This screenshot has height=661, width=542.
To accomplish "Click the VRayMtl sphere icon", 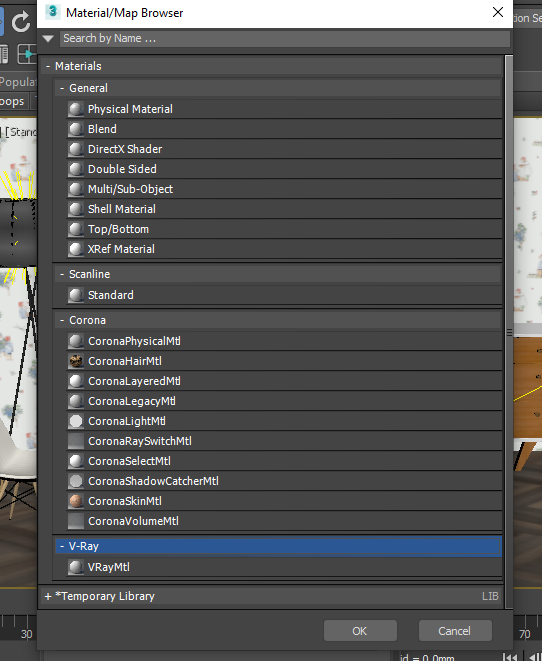I will pos(76,567).
